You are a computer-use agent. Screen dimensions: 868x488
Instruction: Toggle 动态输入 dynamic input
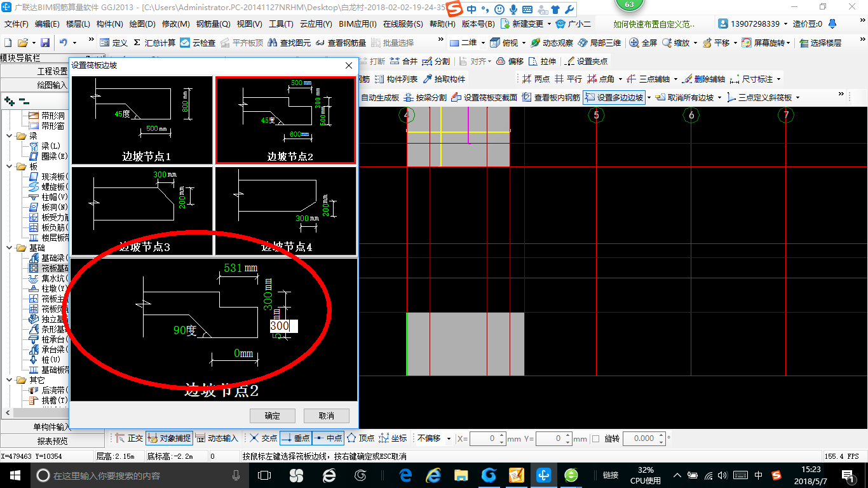[217, 438]
